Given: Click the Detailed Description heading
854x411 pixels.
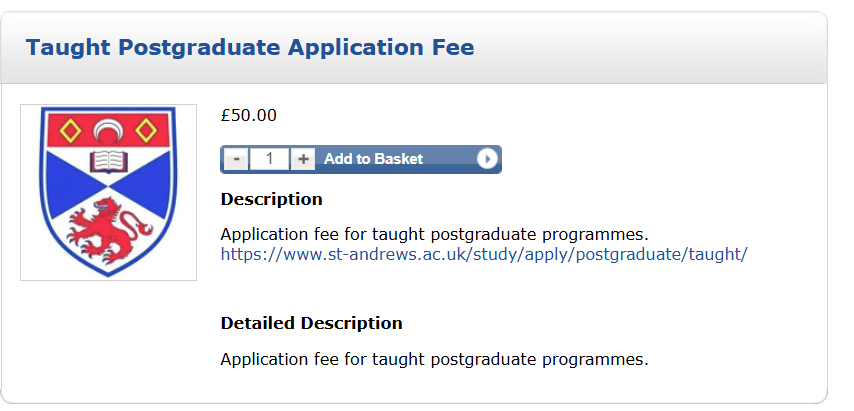Looking at the screenshot, I should 311,323.
